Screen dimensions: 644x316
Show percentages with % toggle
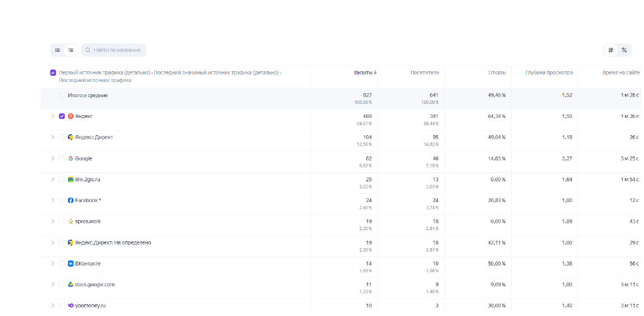click(624, 50)
